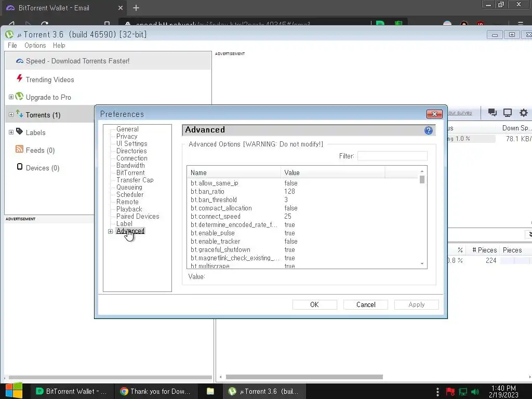Click the Devices phone icon

tap(20, 167)
